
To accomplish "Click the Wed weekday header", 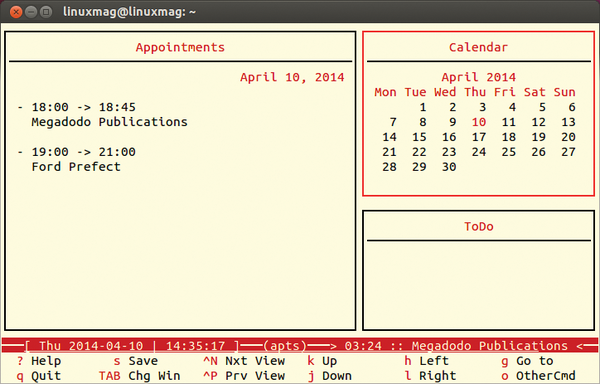I will point(445,92).
